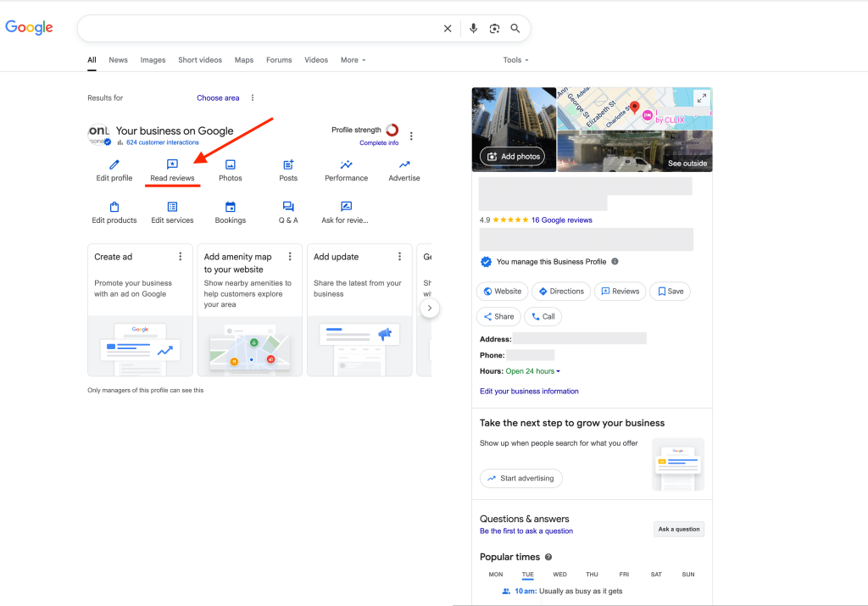This screenshot has height=606, width=868.
Task: Open Edit your business information link
Action: point(529,392)
